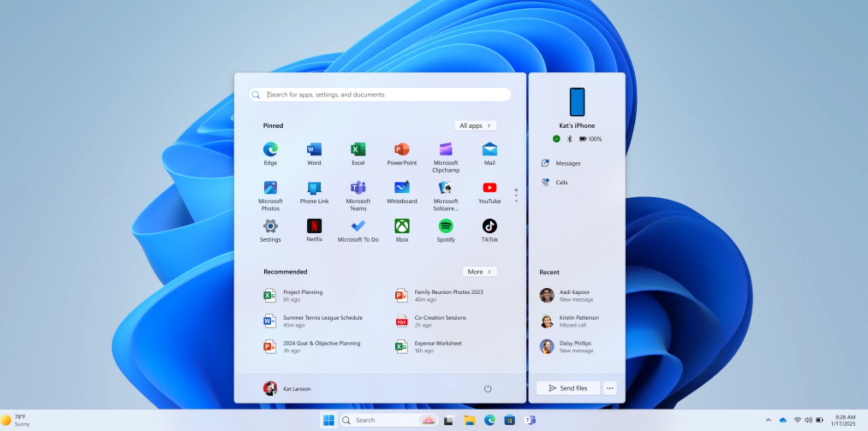The height and width of the screenshot is (431, 868).
Task: Open OneDrive cloud icon in system tray
Action: click(x=783, y=420)
